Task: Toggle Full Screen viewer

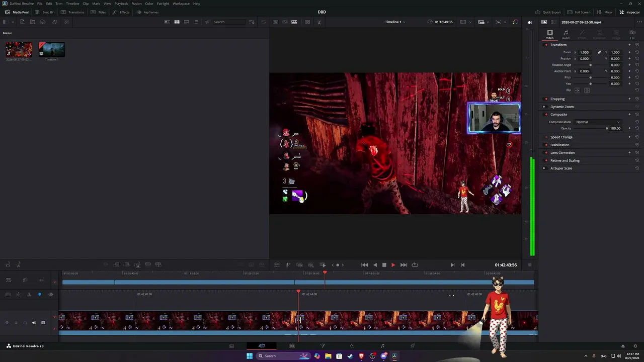Action: click(579, 12)
